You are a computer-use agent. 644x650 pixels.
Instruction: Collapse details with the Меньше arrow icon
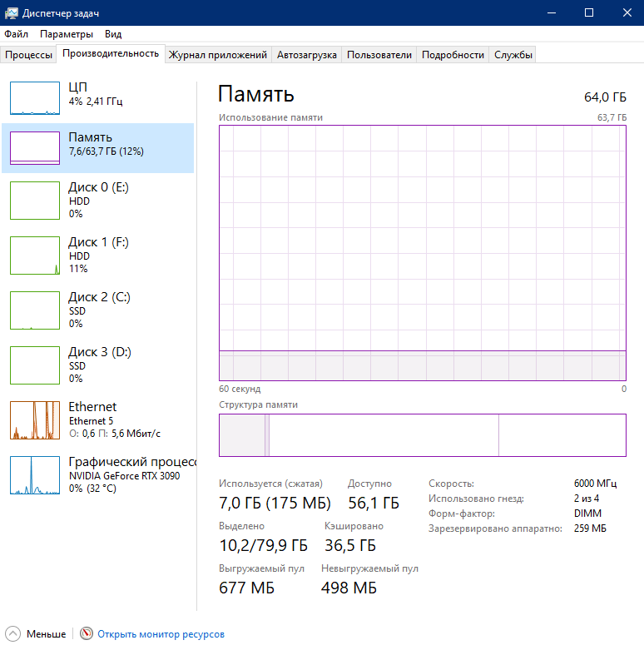(x=13, y=634)
